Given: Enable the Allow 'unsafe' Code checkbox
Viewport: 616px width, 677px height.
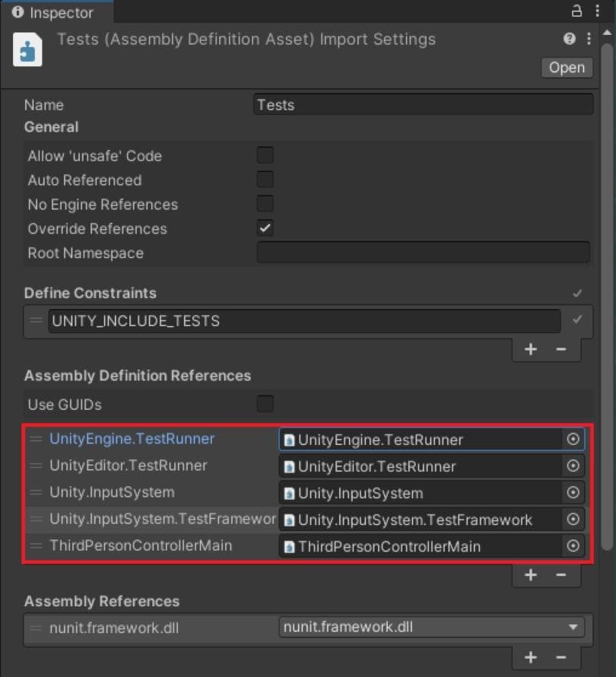Looking at the screenshot, I should (x=265, y=154).
